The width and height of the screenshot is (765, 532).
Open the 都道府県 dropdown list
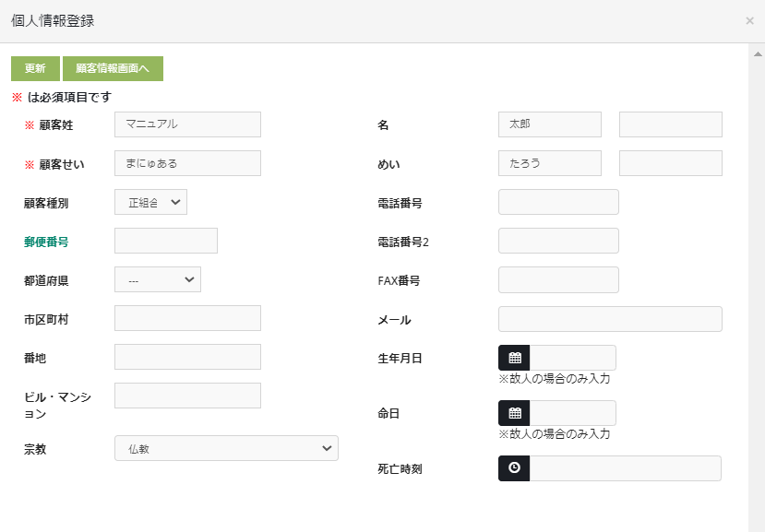tap(158, 279)
